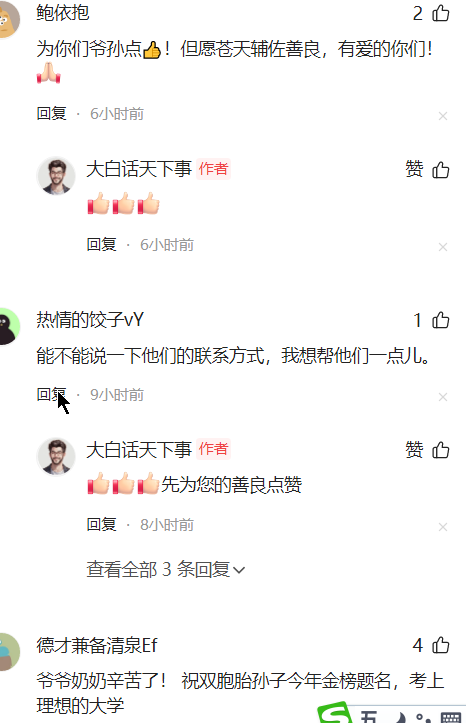466x723 pixels.
Task: Reply to author's comment from 8 hours ago
Action: coord(101,525)
